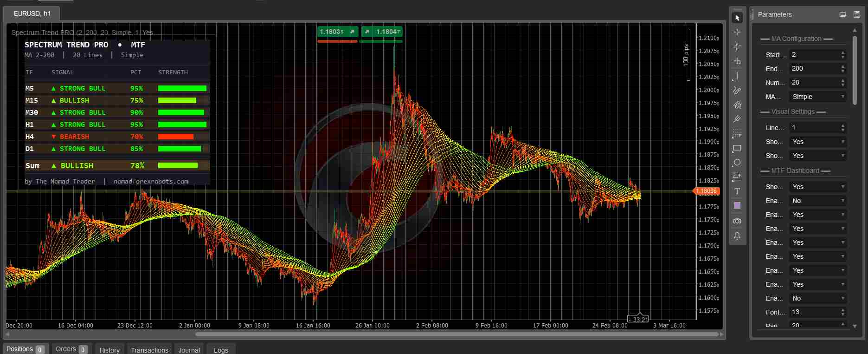The height and width of the screenshot is (354, 868).
Task: Click the M5 STRONG BULL dashboard row
Action: click(117, 88)
